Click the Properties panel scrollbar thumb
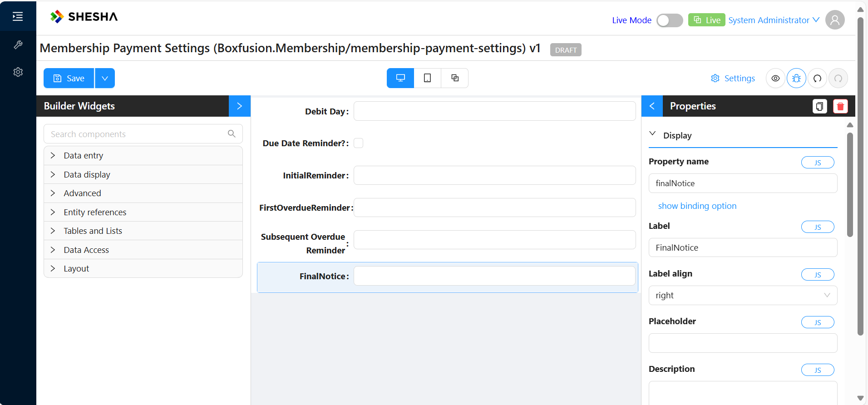 tap(850, 184)
